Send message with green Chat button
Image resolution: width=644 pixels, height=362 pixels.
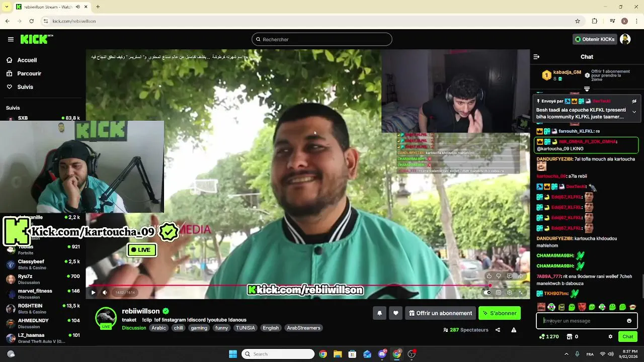pos(628,336)
